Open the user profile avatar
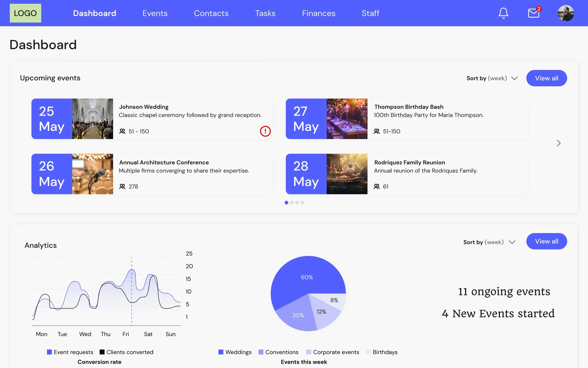 (566, 13)
